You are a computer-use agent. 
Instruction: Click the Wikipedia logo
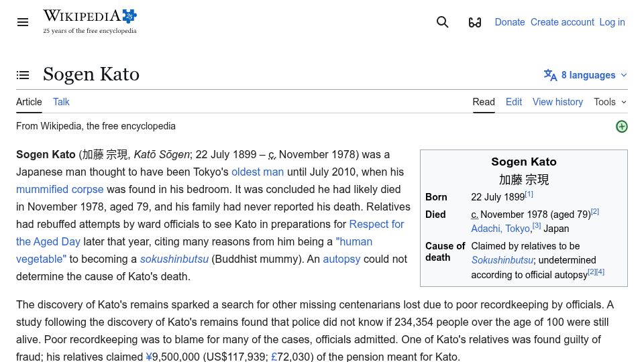pos(90,21)
